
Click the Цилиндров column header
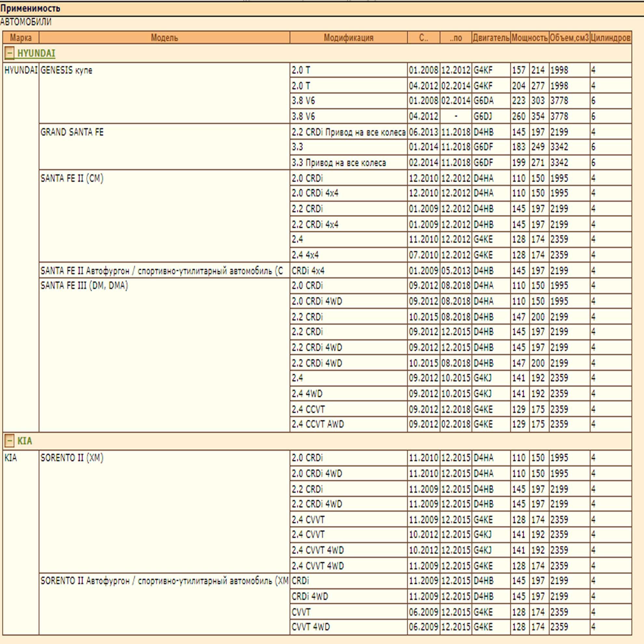pos(611,38)
